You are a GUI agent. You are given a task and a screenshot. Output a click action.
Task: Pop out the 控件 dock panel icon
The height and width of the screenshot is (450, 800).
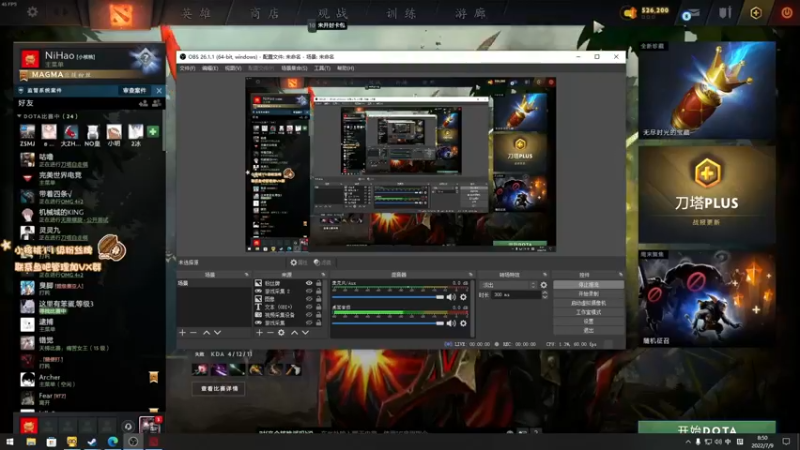(620, 275)
